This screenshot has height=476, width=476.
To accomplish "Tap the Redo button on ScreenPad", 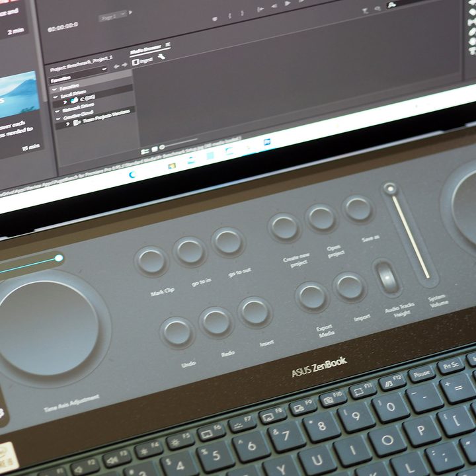I will tap(216, 322).
